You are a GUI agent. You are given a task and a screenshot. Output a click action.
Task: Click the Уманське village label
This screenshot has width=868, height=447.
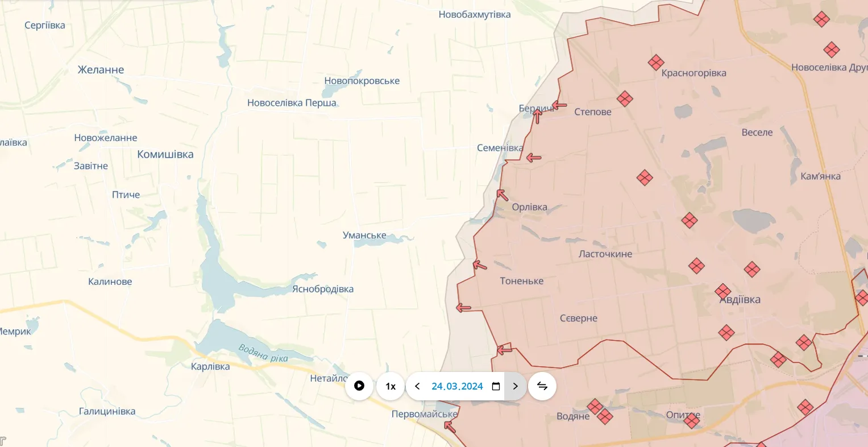(364, 235)
